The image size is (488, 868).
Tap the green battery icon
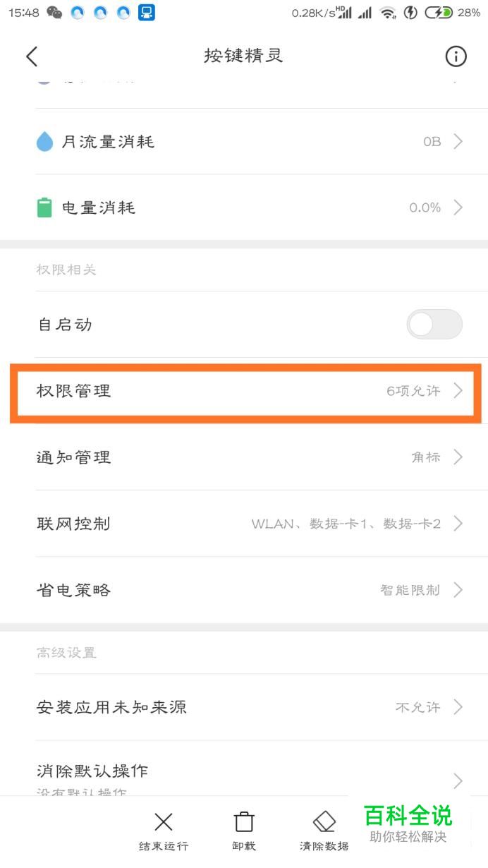pyautogui.click(x=44, y=207)
